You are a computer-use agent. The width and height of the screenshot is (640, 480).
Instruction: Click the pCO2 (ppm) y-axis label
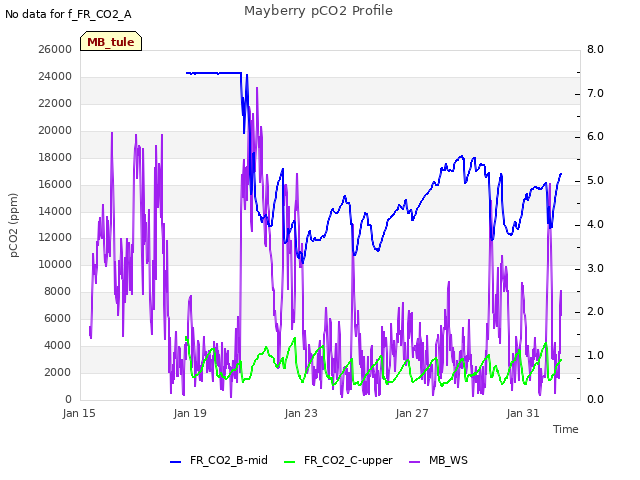coord(14,225)
